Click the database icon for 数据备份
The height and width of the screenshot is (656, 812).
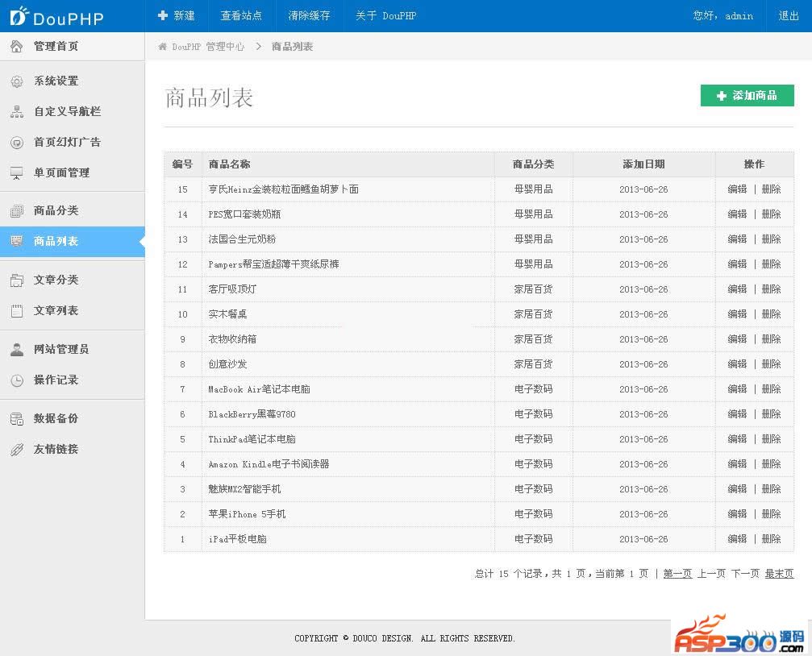[x=17, y=419]
